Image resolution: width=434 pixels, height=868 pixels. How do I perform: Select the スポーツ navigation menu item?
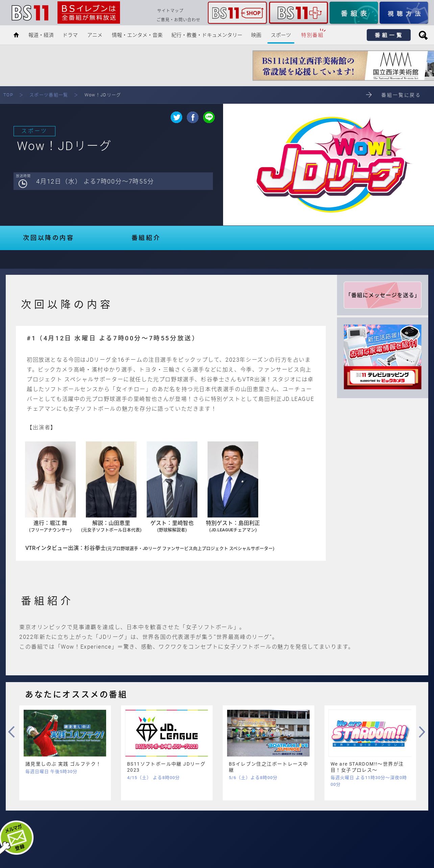(281, 35)
